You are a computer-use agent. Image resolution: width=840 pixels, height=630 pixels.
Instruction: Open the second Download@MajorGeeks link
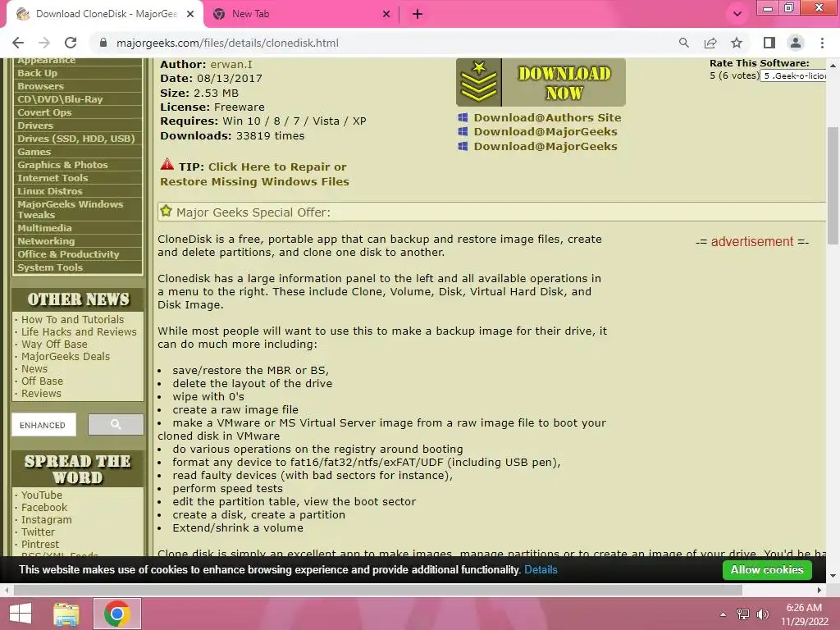[546, 146]
